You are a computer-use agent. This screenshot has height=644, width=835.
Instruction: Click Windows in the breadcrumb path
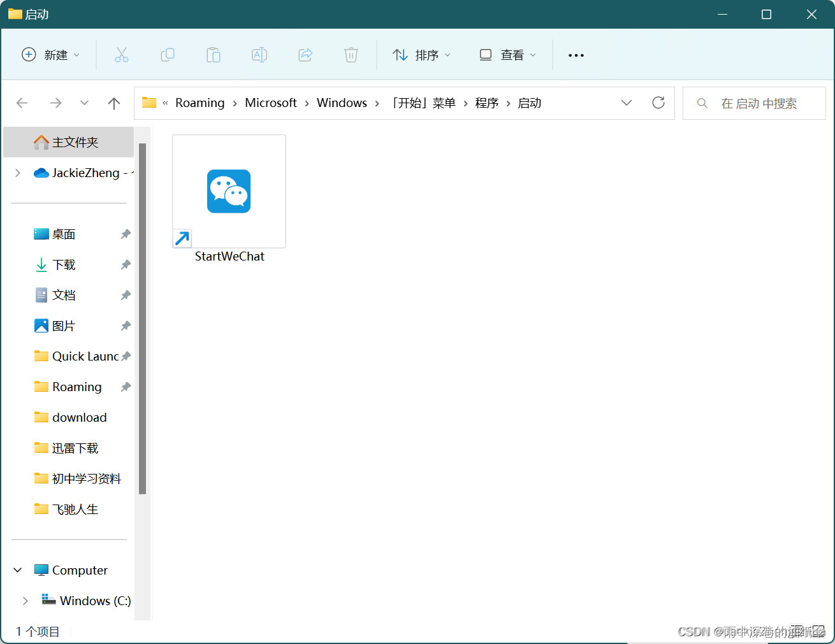[342, 103]
